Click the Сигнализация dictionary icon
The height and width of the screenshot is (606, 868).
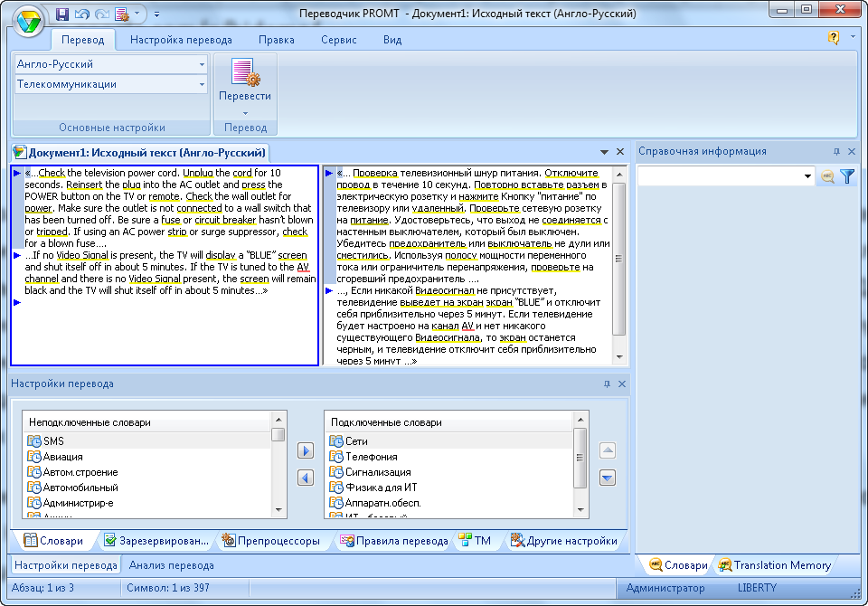(336, 472)
